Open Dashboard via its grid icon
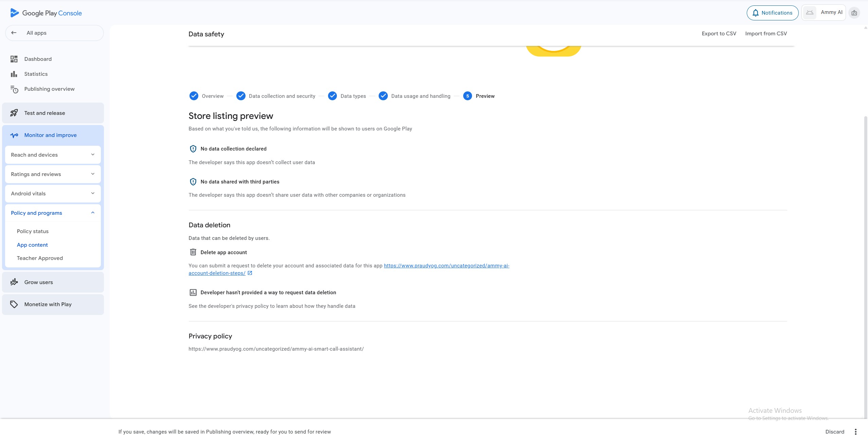This screenshot has width=868, height=440. click(x=14, y=59)
